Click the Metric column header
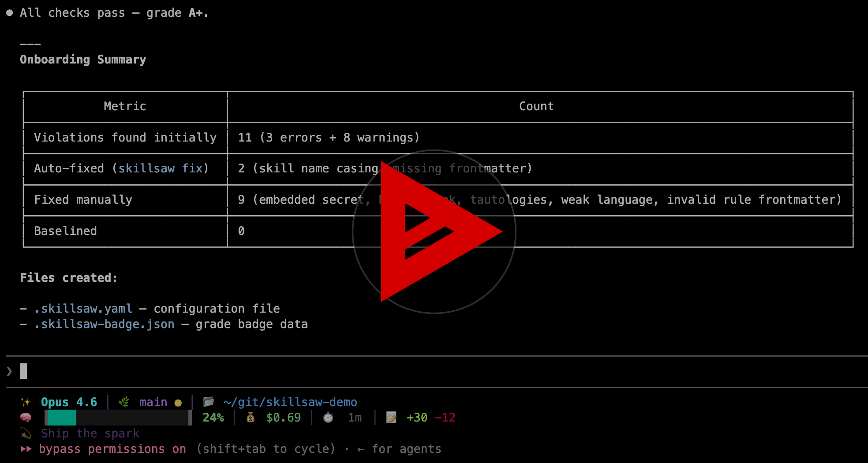This screenshot has width=868, height=463. (125, 106)
